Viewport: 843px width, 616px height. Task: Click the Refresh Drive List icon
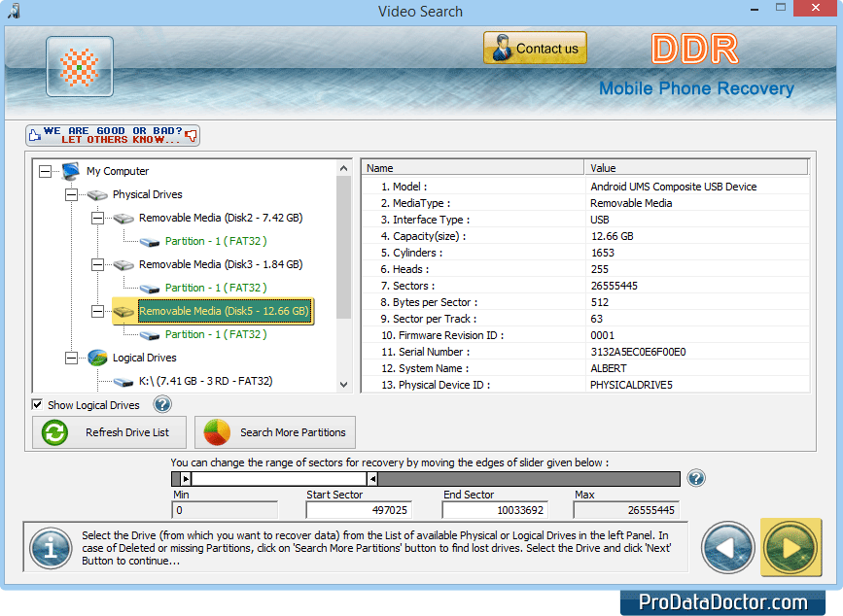(56, 431)
